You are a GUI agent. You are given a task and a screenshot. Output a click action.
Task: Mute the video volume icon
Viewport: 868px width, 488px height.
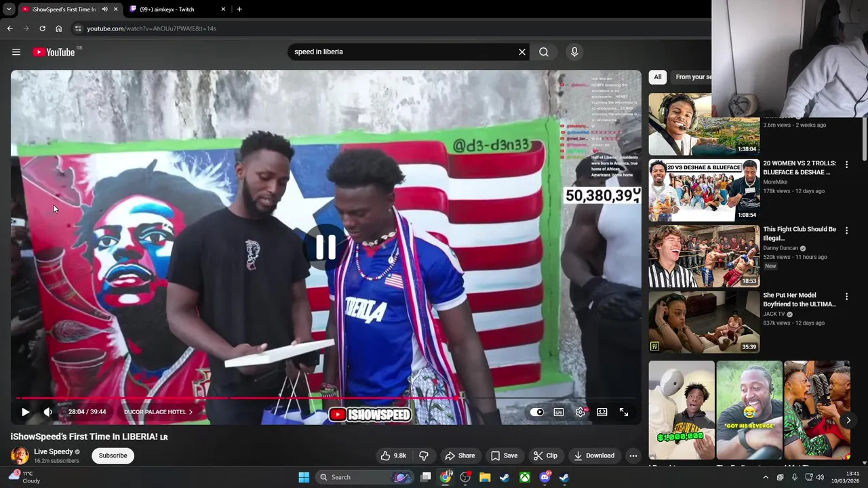point(47,412)
